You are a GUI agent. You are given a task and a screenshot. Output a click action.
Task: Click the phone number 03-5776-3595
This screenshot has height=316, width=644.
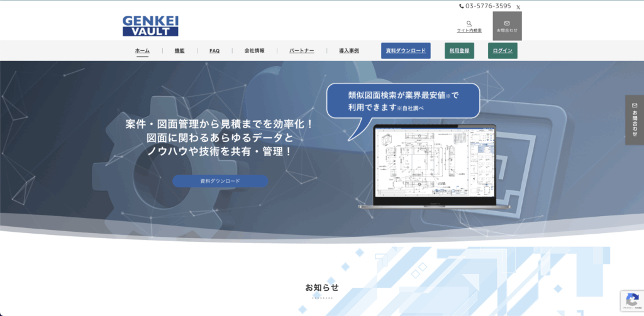488,6
